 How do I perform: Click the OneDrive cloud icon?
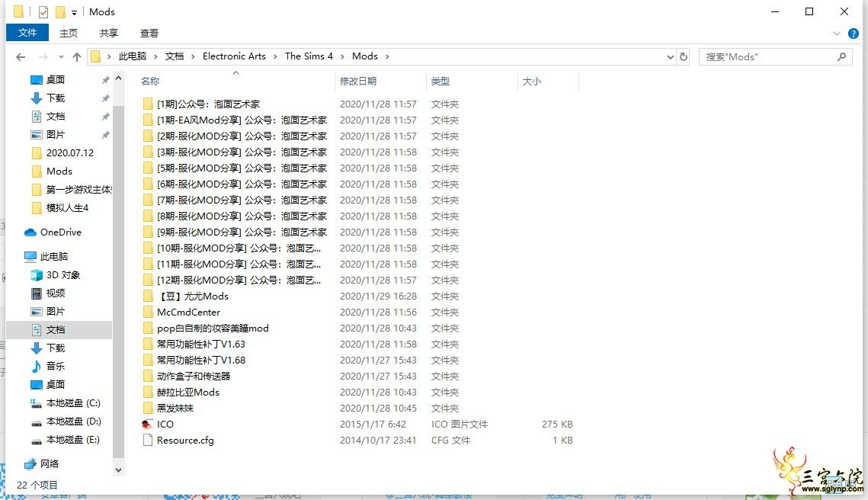click(x=30, y=232)
